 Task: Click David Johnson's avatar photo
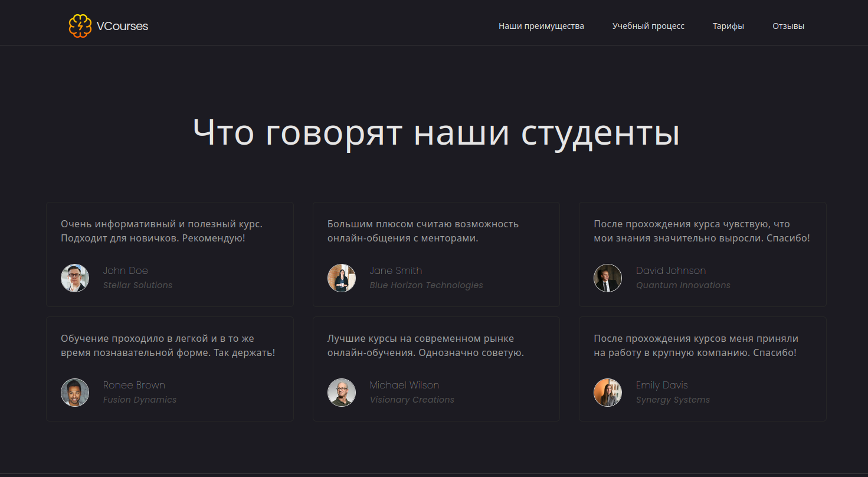pos(608,278)
